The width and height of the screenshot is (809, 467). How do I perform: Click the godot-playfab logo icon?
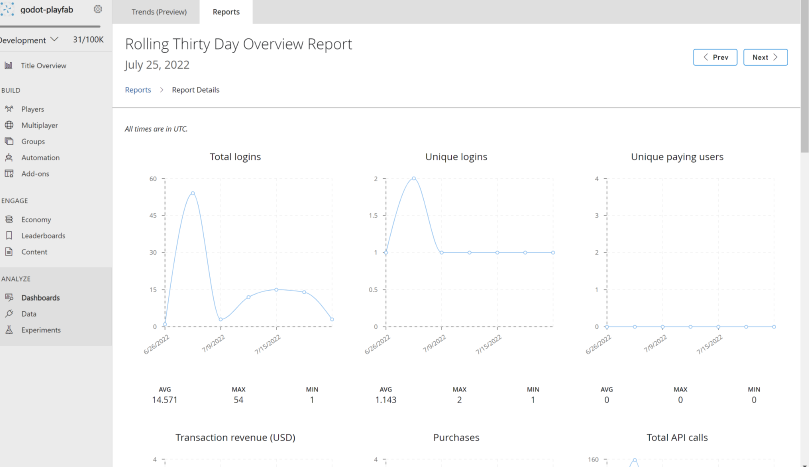click(7, 9)
